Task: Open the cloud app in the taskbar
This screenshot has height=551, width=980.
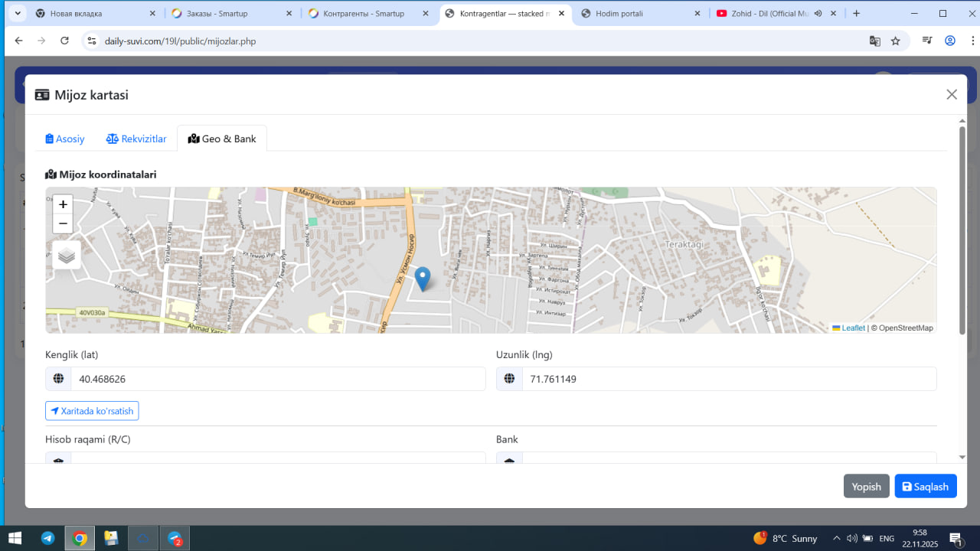Action: pyautogui.click(x=142, y=538)
